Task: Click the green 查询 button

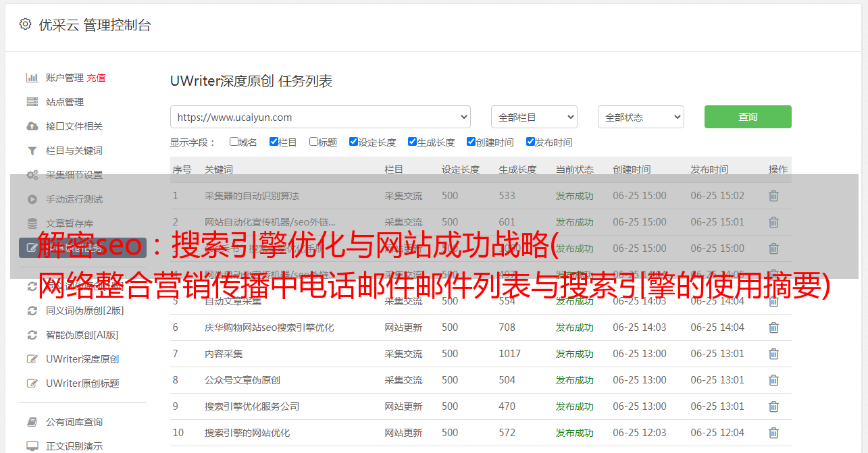Action: pyautogui.click(x=748, y=117)
